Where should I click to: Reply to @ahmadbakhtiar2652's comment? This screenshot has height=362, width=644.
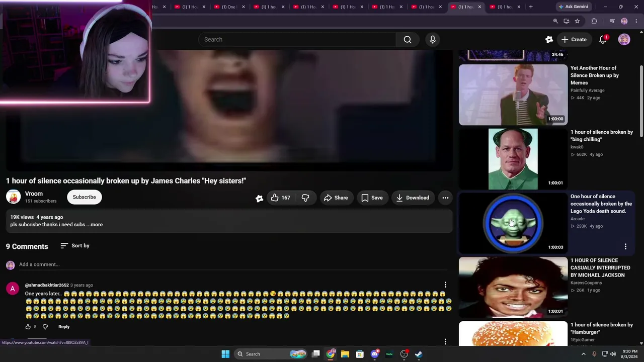tap(64, 327)
